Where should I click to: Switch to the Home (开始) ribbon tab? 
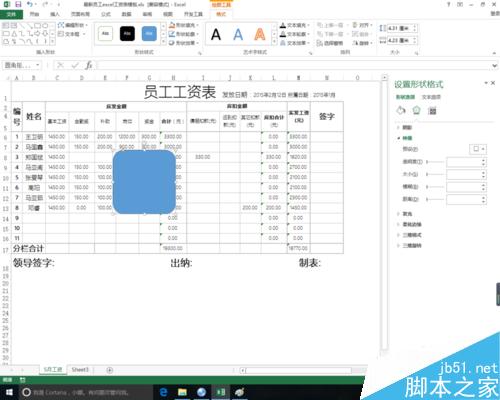point(34,14)
